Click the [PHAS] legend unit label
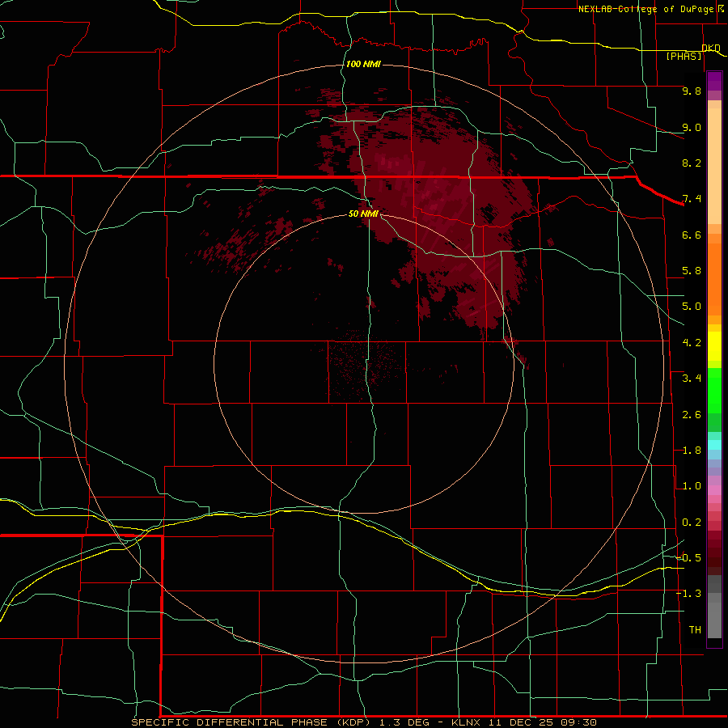 coord(684,56)
